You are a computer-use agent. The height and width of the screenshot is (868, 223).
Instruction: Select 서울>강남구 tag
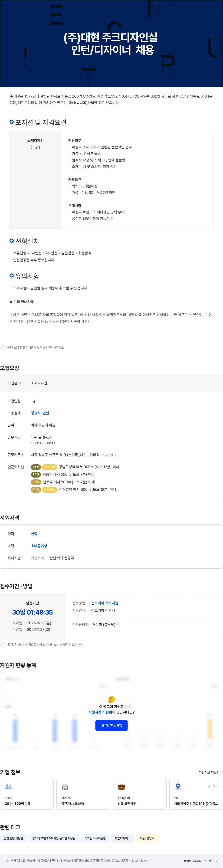pyautogui.click(x=147, y=838)
